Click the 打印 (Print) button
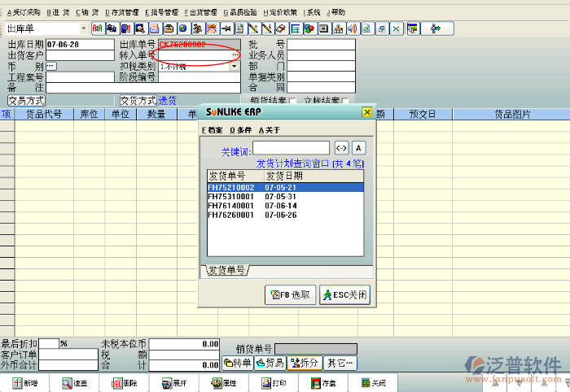 (274, 382)
